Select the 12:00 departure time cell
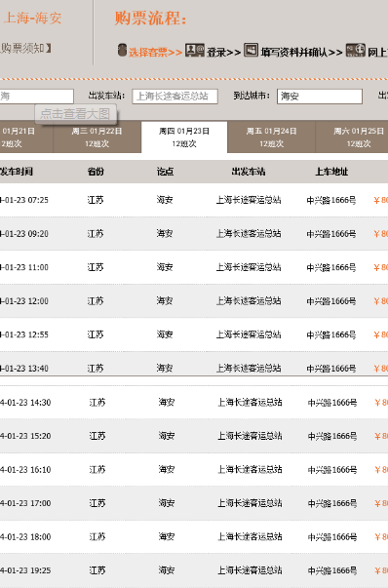388x588 pixels. tap(24, 301)
